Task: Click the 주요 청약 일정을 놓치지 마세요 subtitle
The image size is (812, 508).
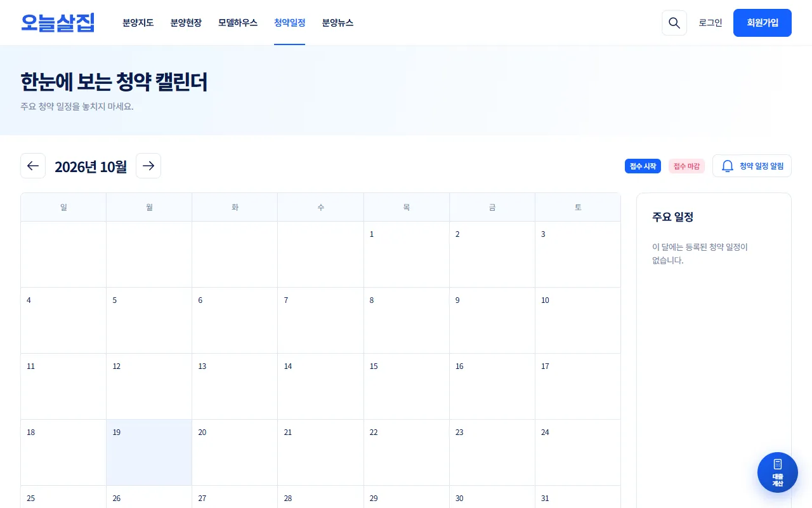Action: tap(77, 106)
